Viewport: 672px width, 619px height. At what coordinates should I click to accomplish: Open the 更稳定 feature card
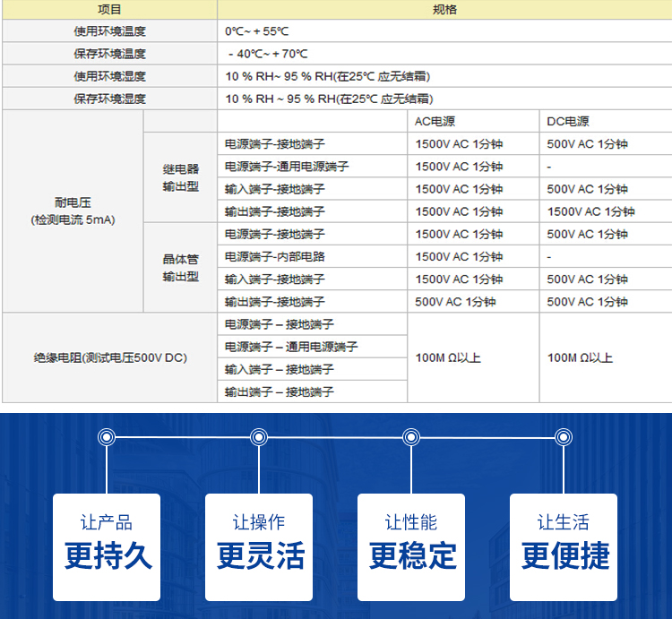coord(411,546)
